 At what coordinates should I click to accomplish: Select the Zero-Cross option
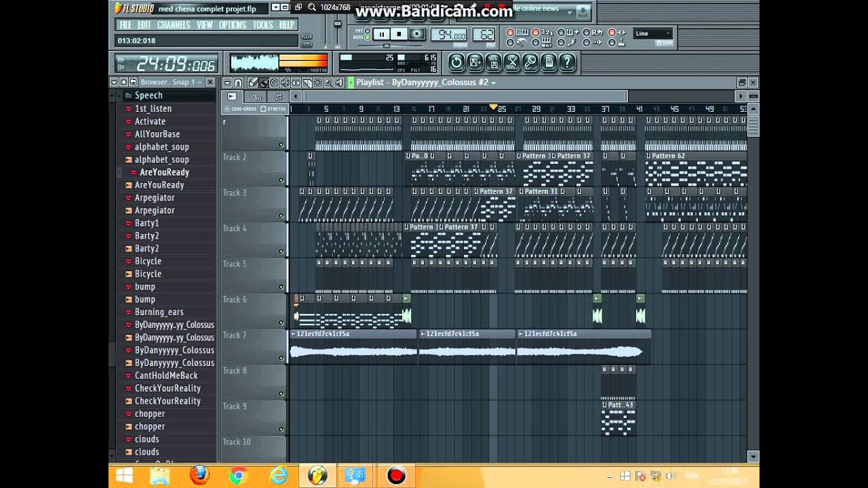point(241,108)
